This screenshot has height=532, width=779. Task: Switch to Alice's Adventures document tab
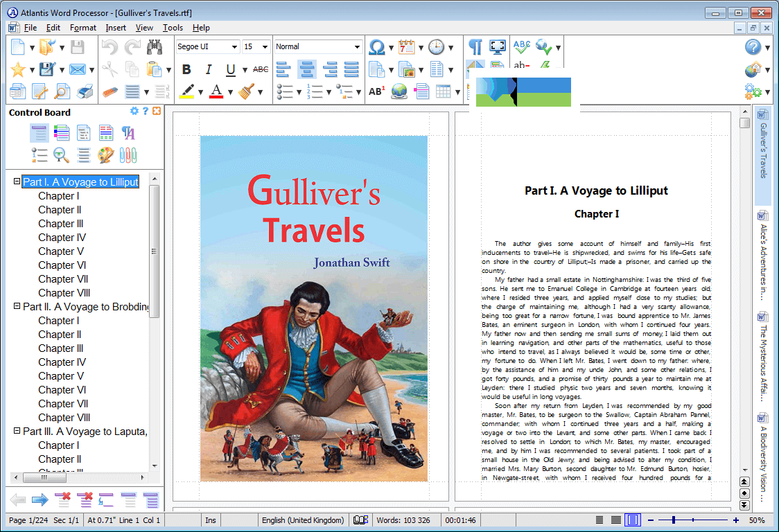click(x=762, y=256)
